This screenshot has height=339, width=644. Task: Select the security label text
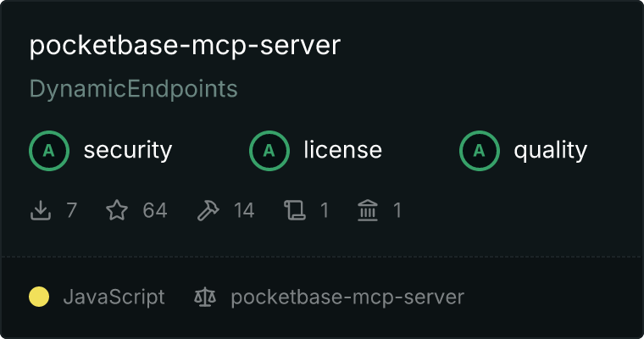tap(128, 150)
